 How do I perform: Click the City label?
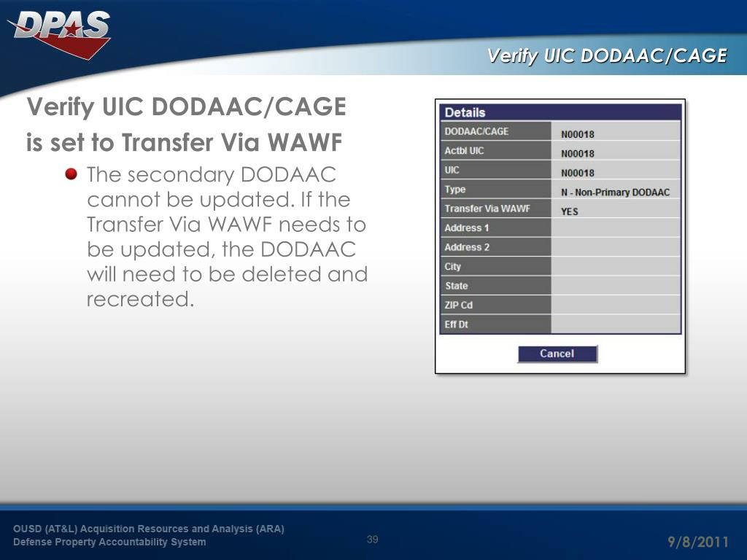point(452,267)
